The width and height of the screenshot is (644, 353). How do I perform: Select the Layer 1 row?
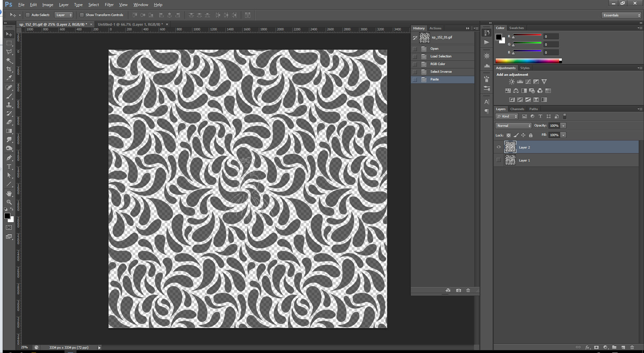tap(567, 160)
